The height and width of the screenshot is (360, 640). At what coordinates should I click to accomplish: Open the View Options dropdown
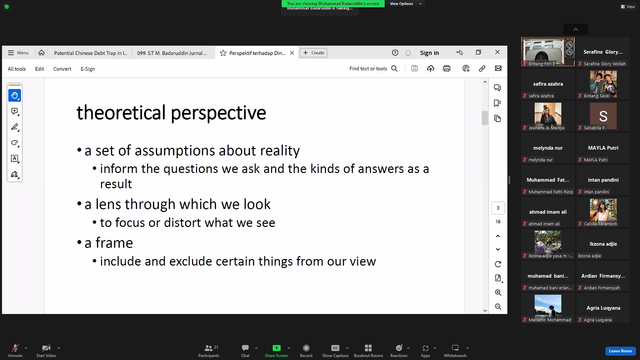click(405, 4)
